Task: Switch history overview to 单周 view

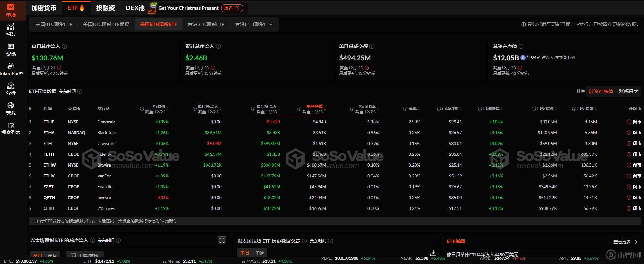Action: [260, 253]
